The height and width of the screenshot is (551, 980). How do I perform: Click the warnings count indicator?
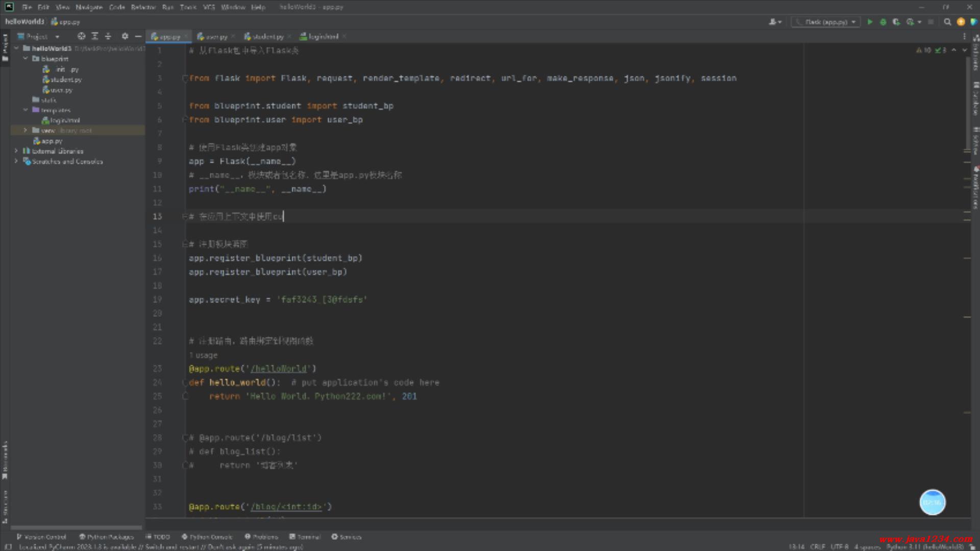point(924,50)
